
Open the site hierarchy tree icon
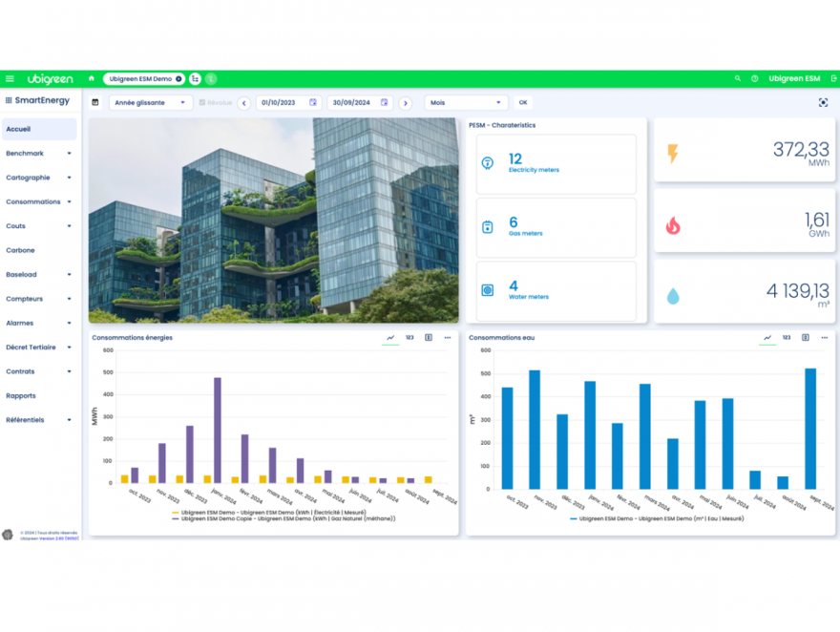195,79
